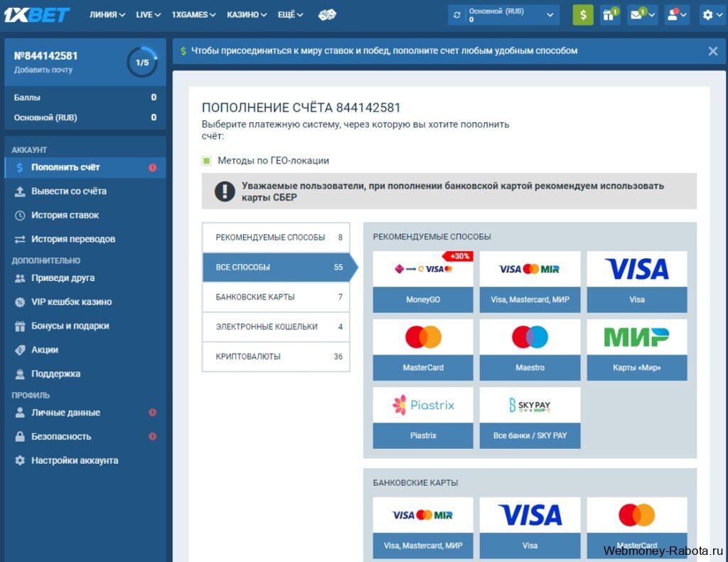Open the 1XGAMES dropdown menu
Image resolution: width=728 pixels, height=562 pixels.
pos(193,15)
